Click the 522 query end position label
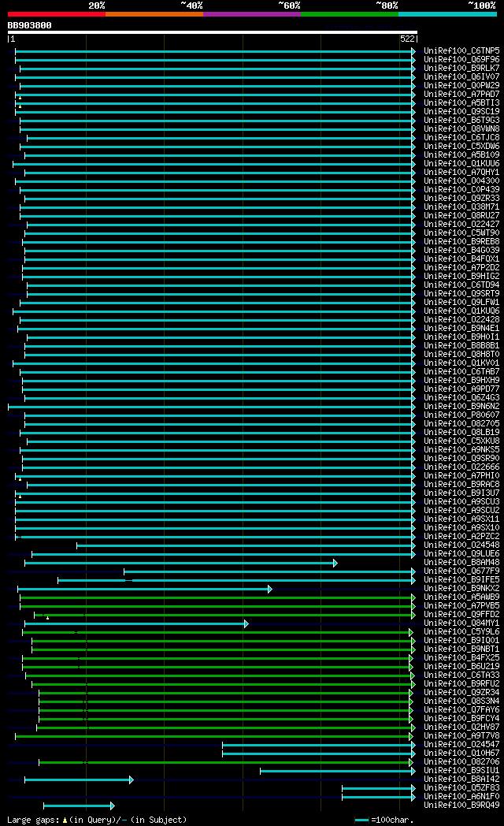Viewport: 504px width, 826px height. click(407, 39)
